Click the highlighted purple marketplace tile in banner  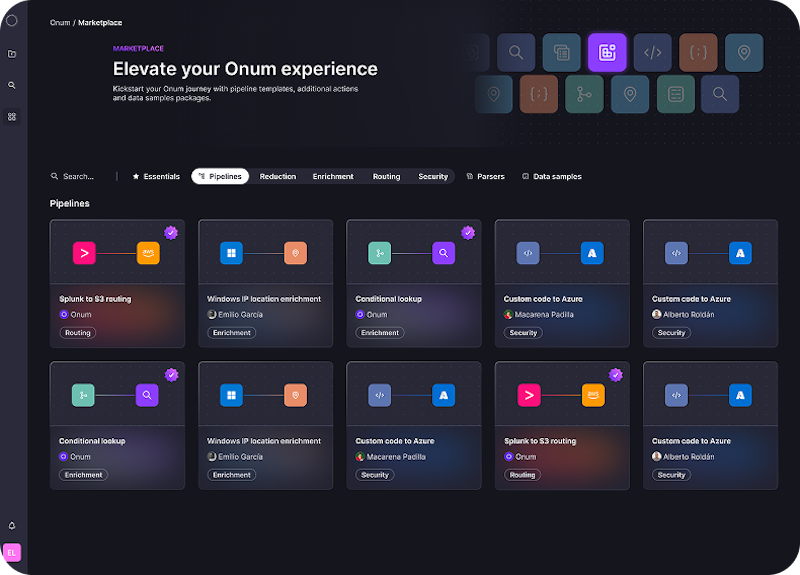click(607, 52)
